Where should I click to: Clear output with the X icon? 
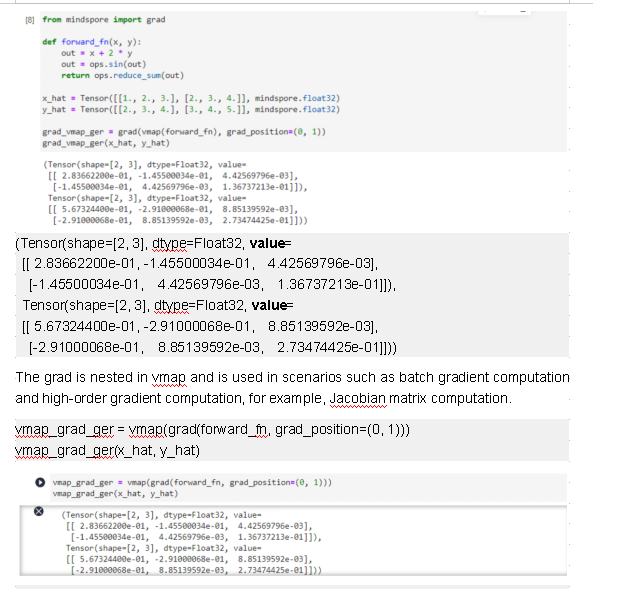click(x=41, y=510)
